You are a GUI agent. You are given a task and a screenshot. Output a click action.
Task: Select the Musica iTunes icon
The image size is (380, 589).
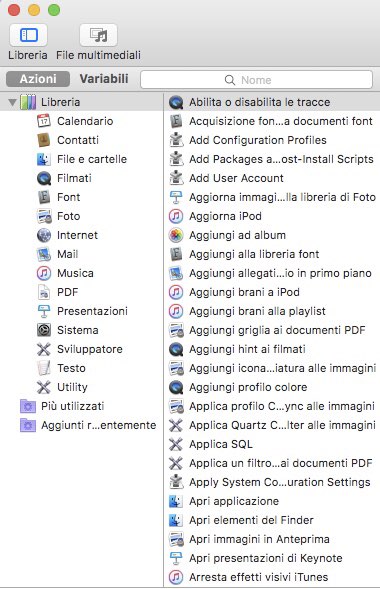click(x=44, y=273)
